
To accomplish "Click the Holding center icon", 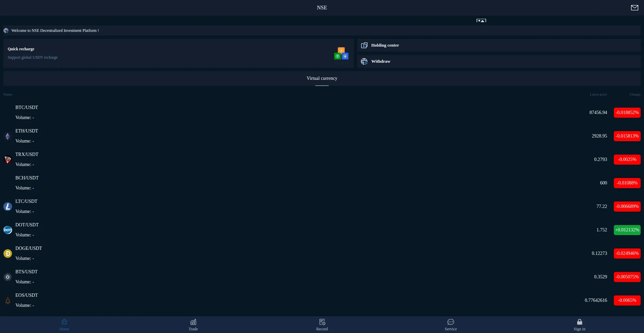I will tap(364, 45).
